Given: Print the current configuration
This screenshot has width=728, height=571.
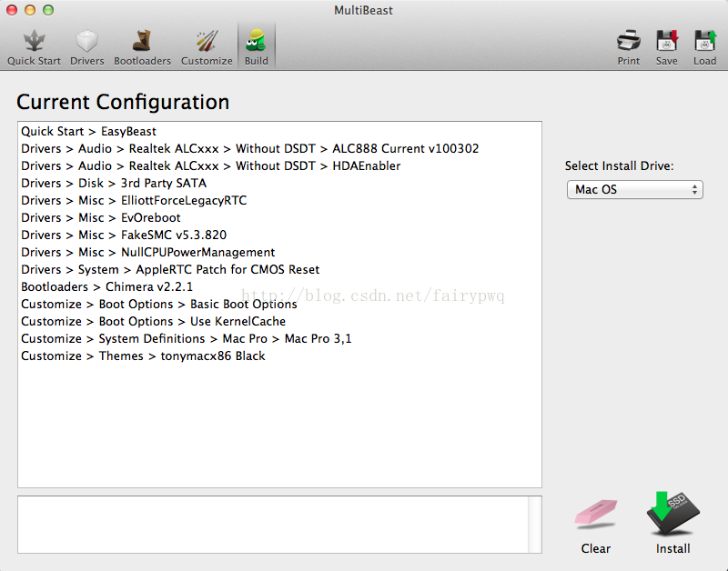Looking at the screenshot, I should coord(629,47).
